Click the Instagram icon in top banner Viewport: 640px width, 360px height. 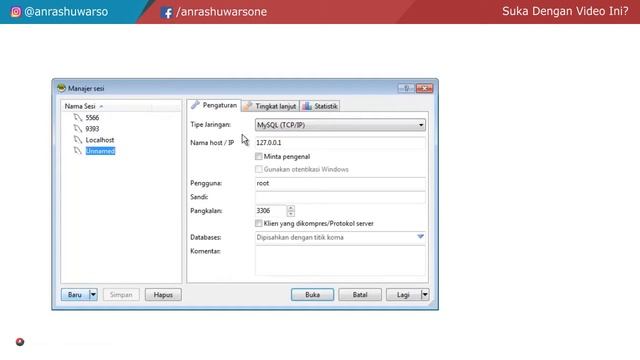16,12
